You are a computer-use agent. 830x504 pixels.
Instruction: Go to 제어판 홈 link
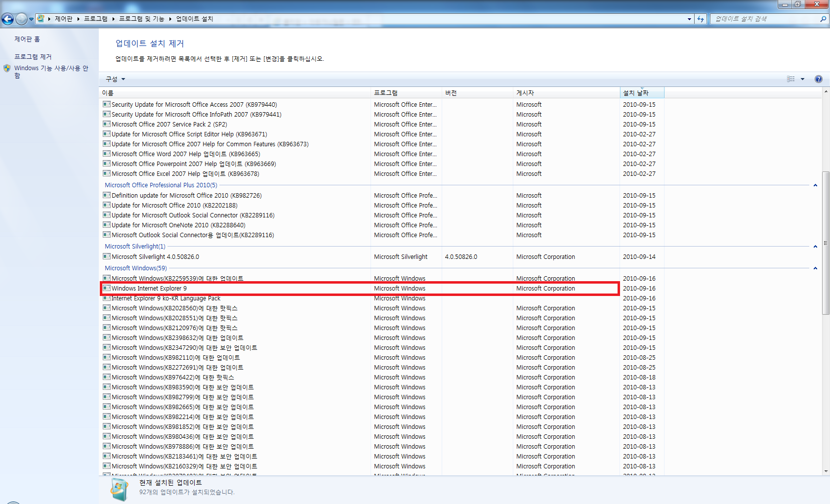27,39
